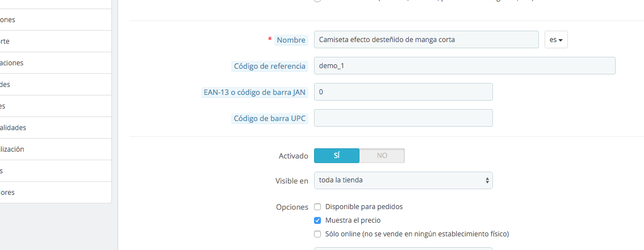Select the sidebar tab ending in 'aciones'
644x250 pixels.
pyautogui.click(x=56, y=63)
